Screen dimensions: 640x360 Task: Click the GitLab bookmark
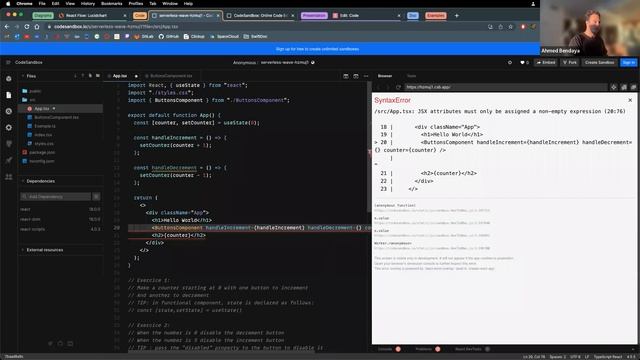tap(144, 36)
